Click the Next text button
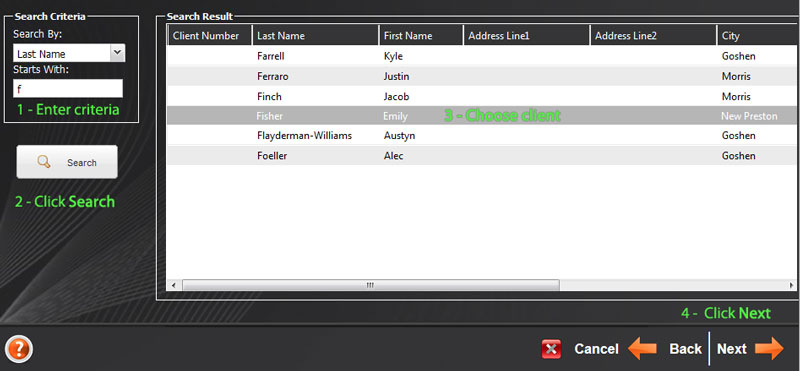Screen dimensions: 800x371 pos(732,349)
